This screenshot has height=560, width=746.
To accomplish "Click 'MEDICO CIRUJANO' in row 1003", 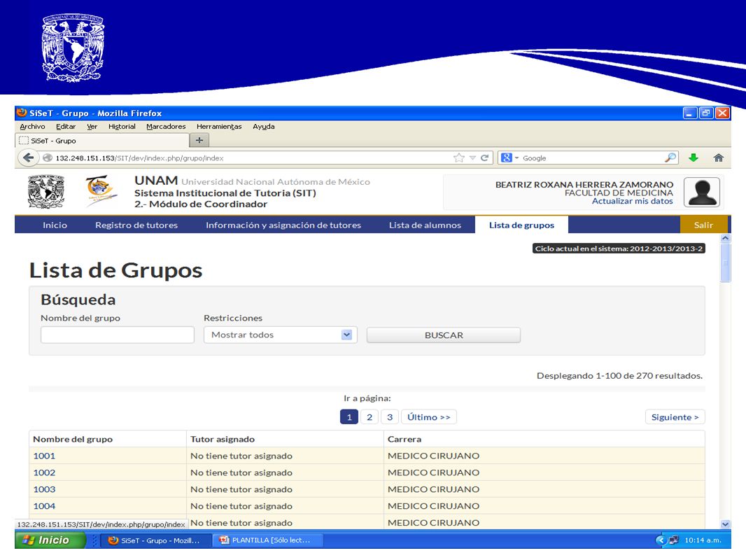I will coord(433,489).
